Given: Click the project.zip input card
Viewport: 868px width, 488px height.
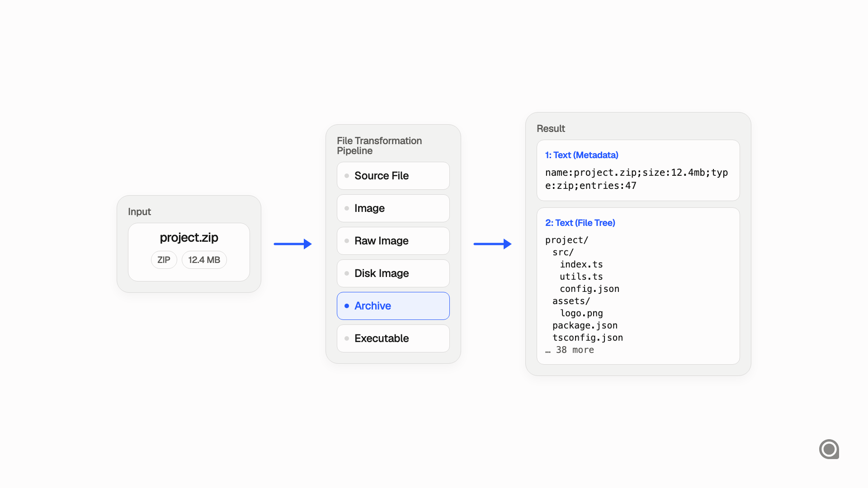Looking at the screenshot, I should 189,252.
